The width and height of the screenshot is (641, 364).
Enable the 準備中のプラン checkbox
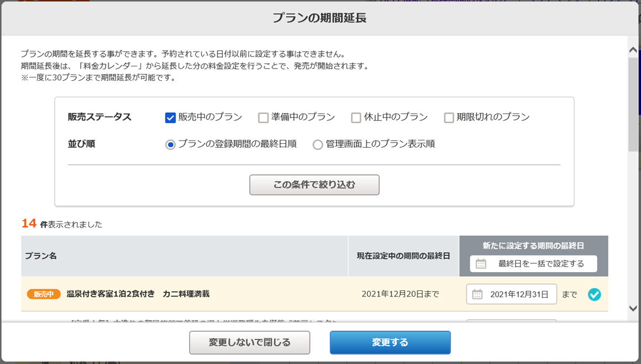[x=263, y=117]
